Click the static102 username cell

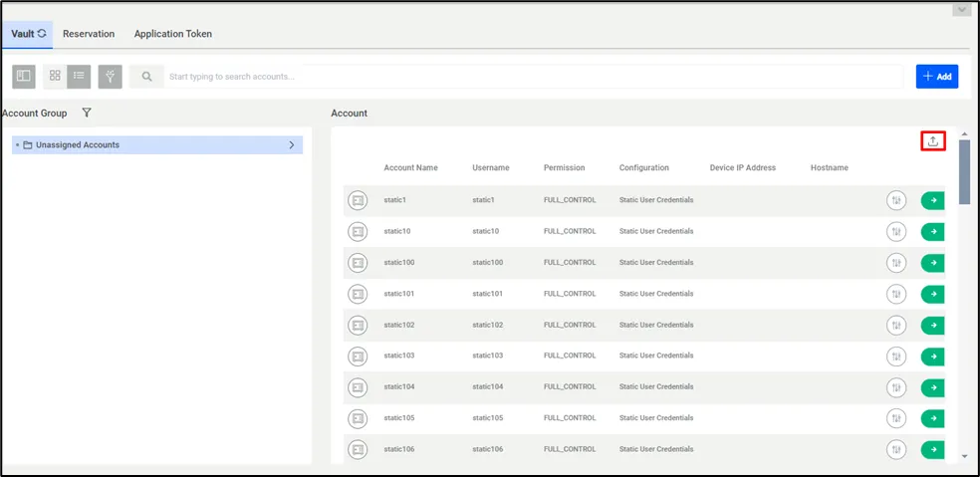[x=487, y=325]
